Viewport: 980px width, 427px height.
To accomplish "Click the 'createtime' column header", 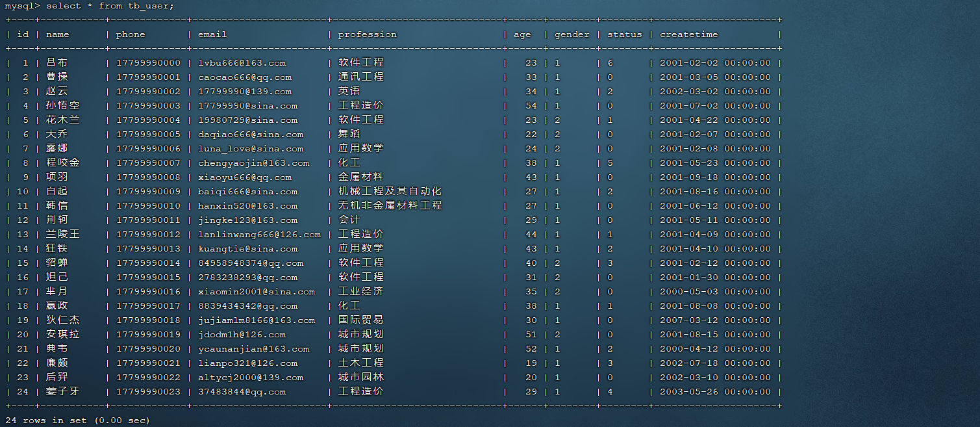I will click(x=688, y=34).
